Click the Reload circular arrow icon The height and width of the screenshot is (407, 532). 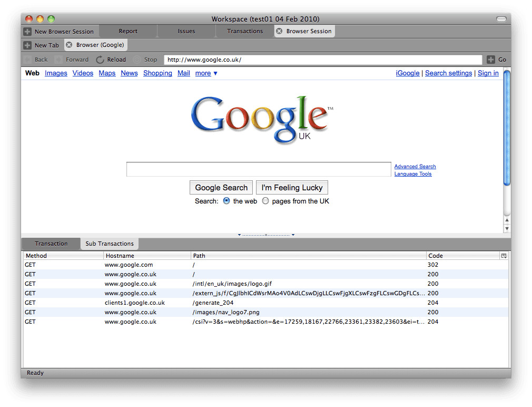(100, 60)
